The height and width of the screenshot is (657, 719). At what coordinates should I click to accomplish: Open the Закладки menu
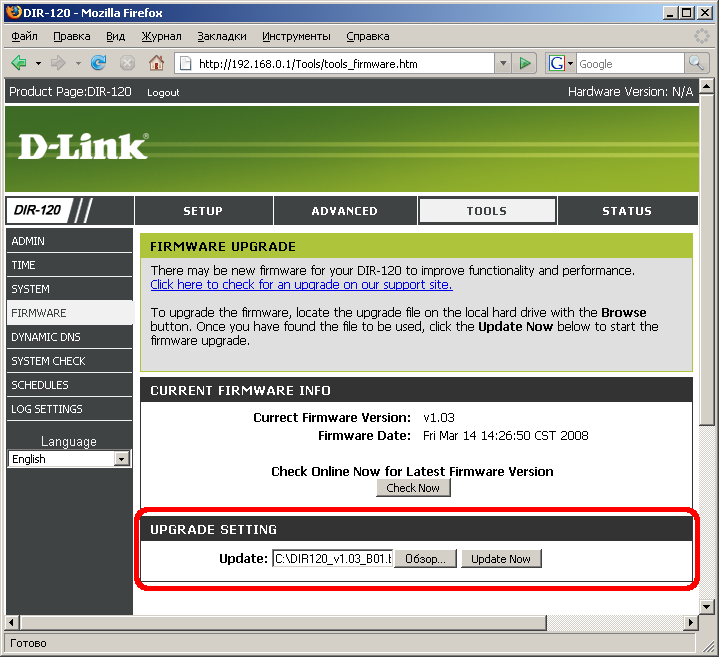[x=222, y=36]
